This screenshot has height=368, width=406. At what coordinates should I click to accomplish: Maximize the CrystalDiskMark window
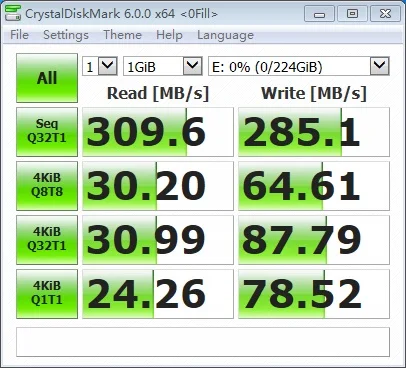click(352, 14)
